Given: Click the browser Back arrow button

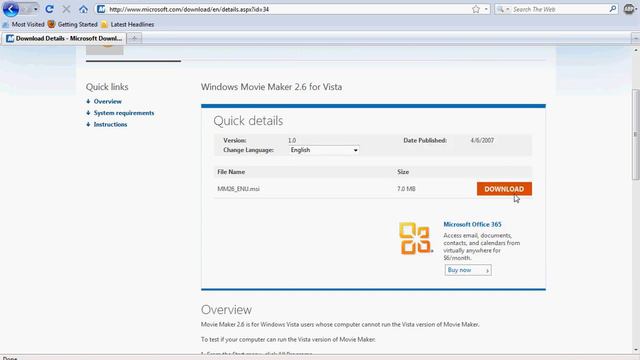Looking at the screenshot, I should pos(11,9).
